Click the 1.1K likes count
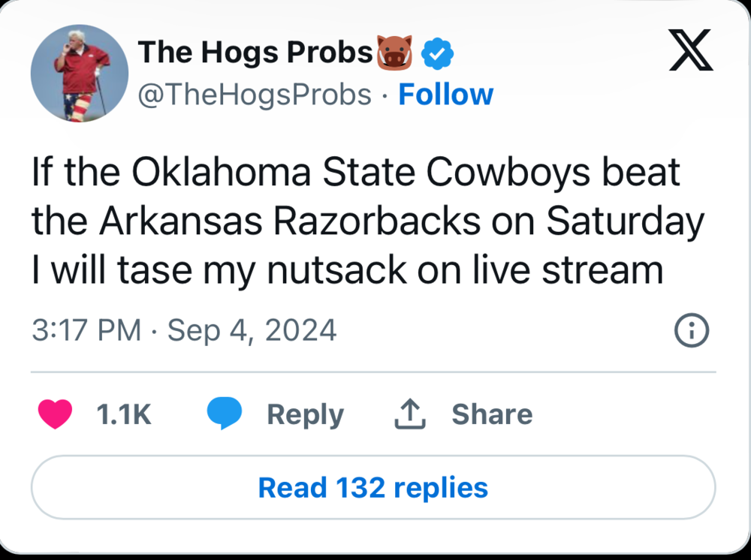The image size is (751, 560). 124,414
